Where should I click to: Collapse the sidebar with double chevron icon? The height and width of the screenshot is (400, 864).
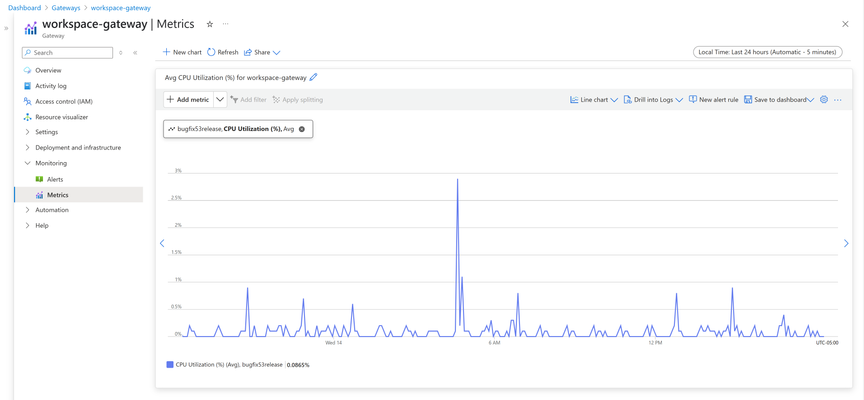135,53
